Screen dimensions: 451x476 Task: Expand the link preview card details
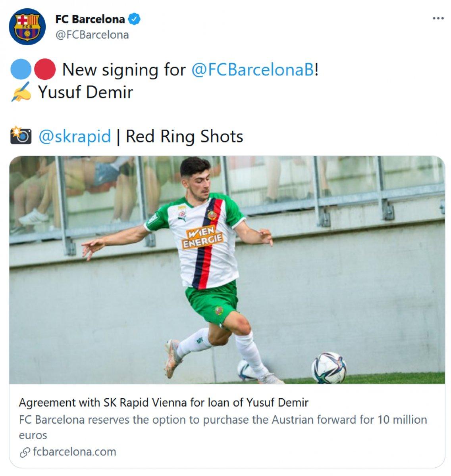[225, 420]
